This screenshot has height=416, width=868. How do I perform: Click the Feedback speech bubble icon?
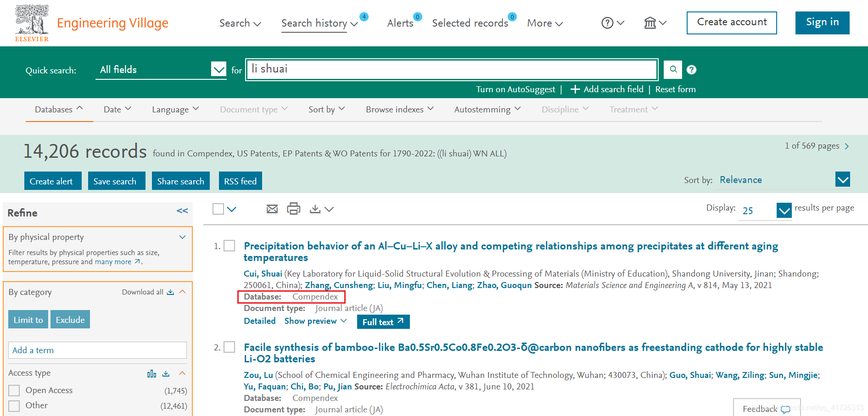click(785, 409)
